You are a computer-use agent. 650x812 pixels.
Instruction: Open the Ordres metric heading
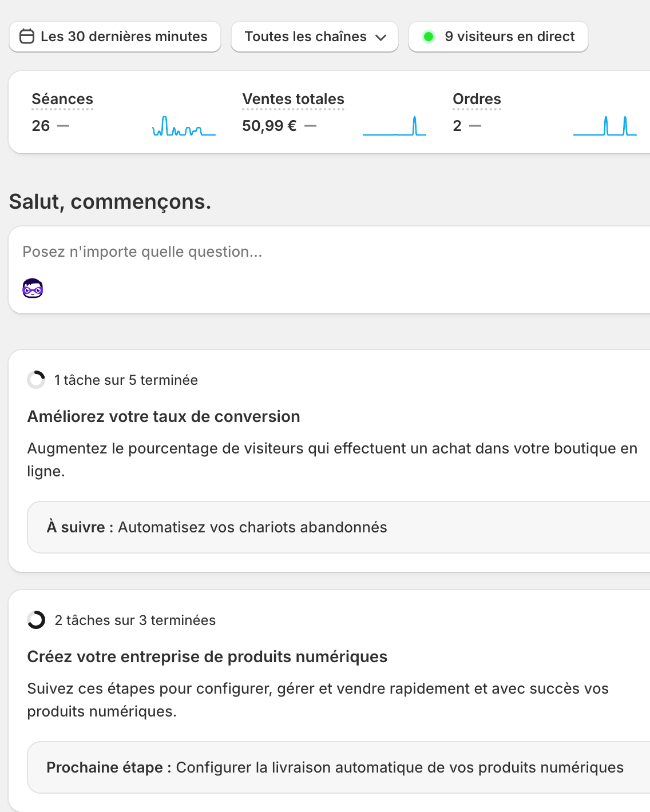477,99
